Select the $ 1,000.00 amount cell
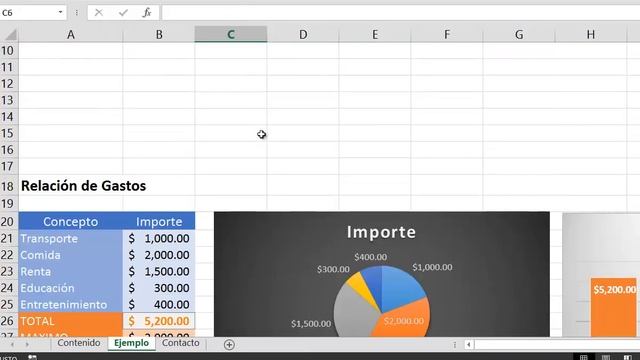 coord(159,238)
